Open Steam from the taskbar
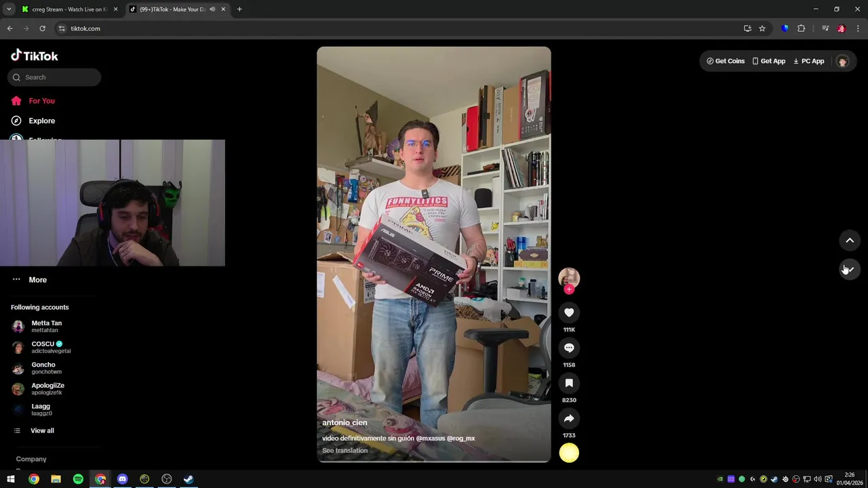 coord(189,479)
